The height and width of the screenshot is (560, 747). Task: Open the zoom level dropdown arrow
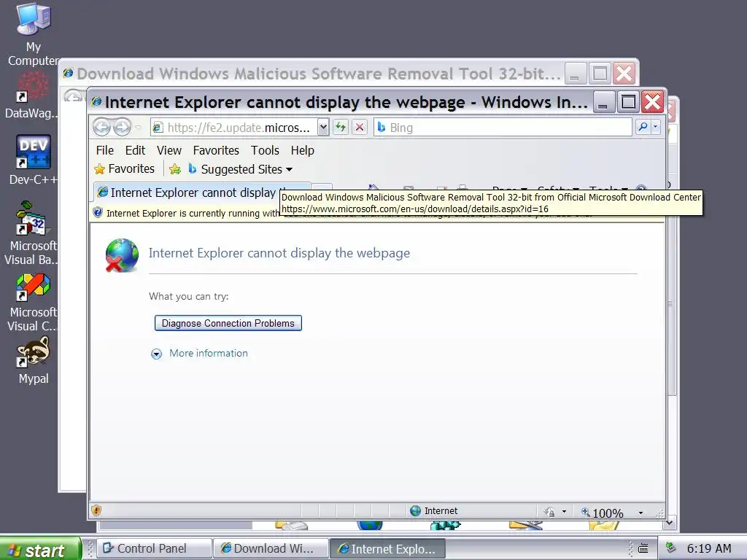pyautogui.click(x=640, y=513)
